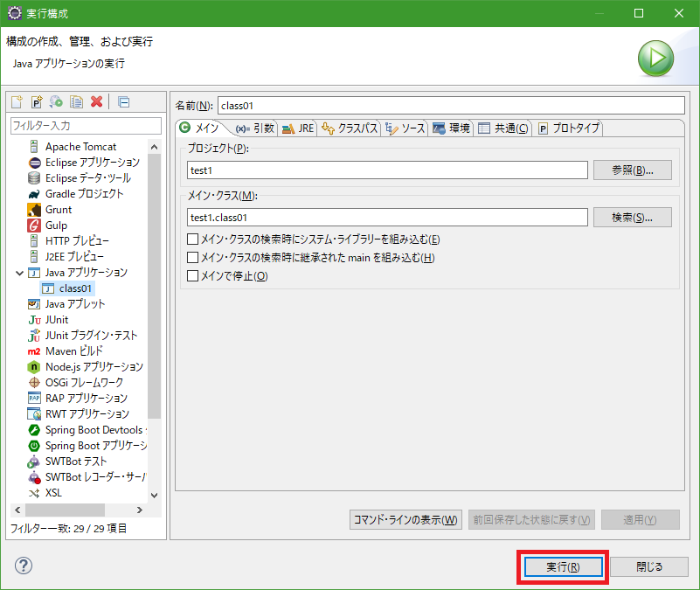Click the duplicate configuration icon
The image size is (700, 590).
pyautogui.click(x=77, y=102)
